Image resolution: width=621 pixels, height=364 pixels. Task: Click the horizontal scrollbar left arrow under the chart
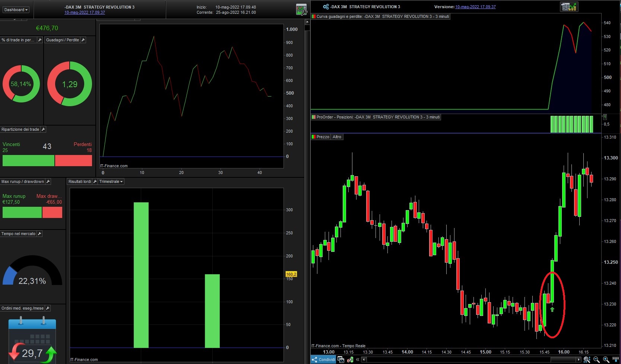click(x=364, y=360)
